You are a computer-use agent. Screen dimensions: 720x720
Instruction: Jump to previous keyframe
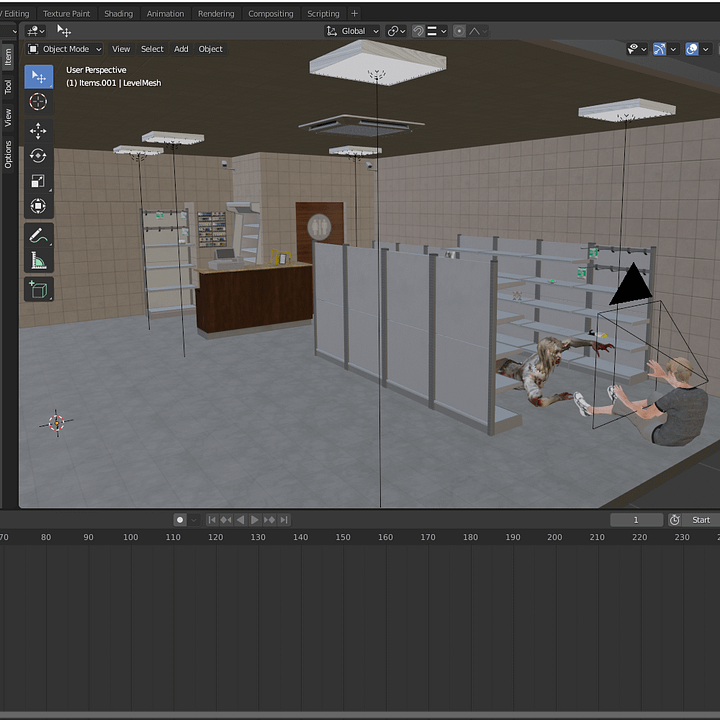[225, 520]
